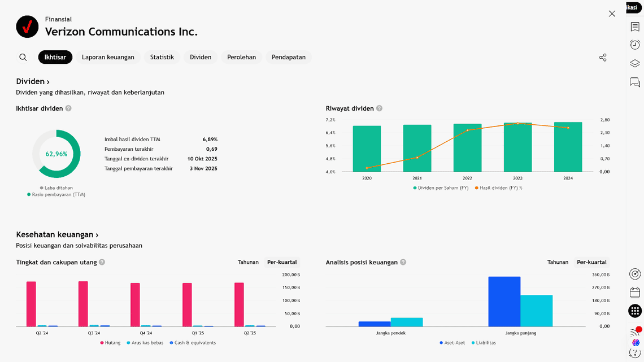Screen dimensions: 644x362
Task: Show help for Ikhtisar dividen
Action: pyautogui.click(x=68, y=108)
